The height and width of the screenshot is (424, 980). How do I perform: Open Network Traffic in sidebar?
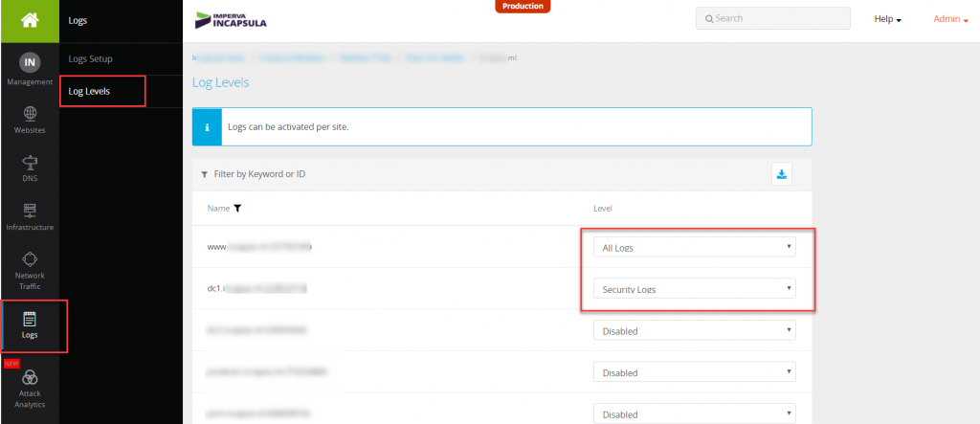point(29,265)
